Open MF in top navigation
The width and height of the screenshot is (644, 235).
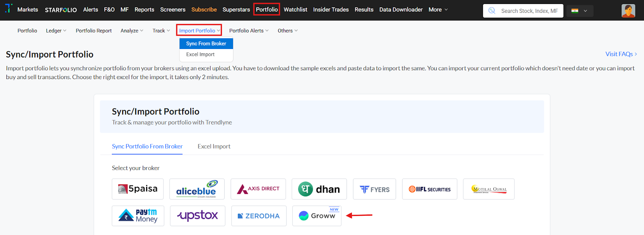(125, 10)
